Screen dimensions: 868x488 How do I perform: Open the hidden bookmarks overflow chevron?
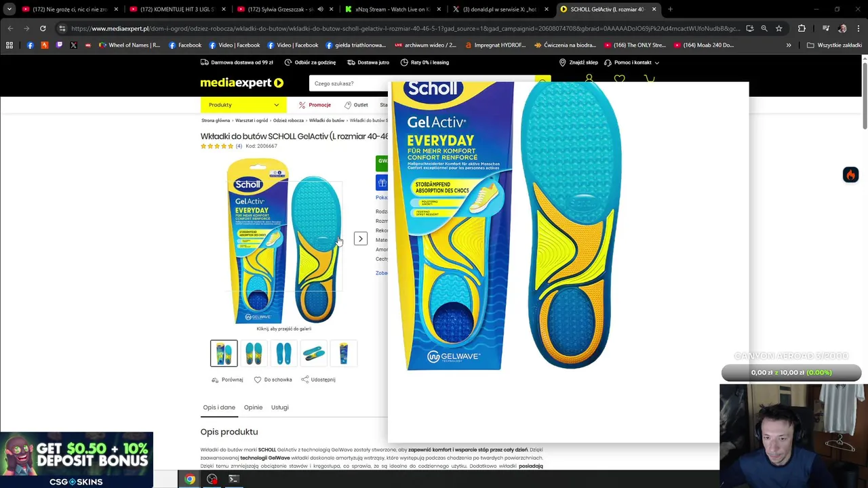tap(789, 45)
